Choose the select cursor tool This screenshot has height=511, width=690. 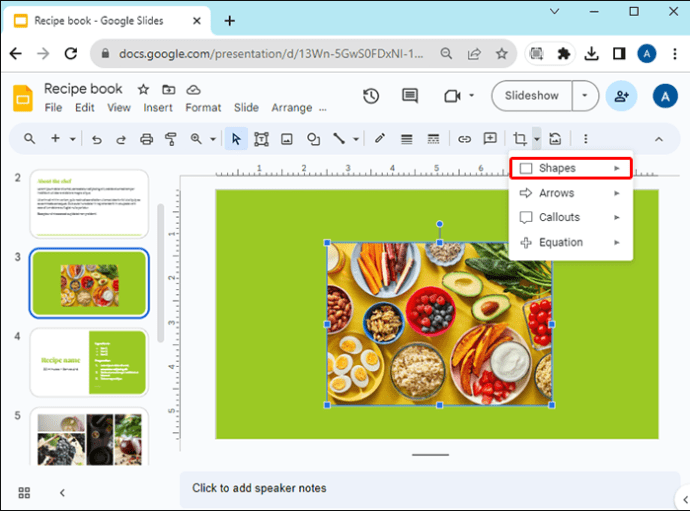click(x=236, y=139)
